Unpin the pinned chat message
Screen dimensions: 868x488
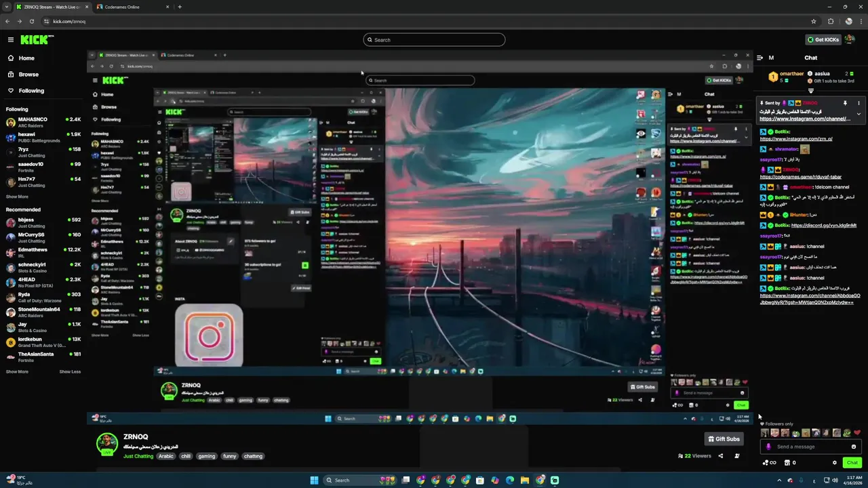pos(845,103)
